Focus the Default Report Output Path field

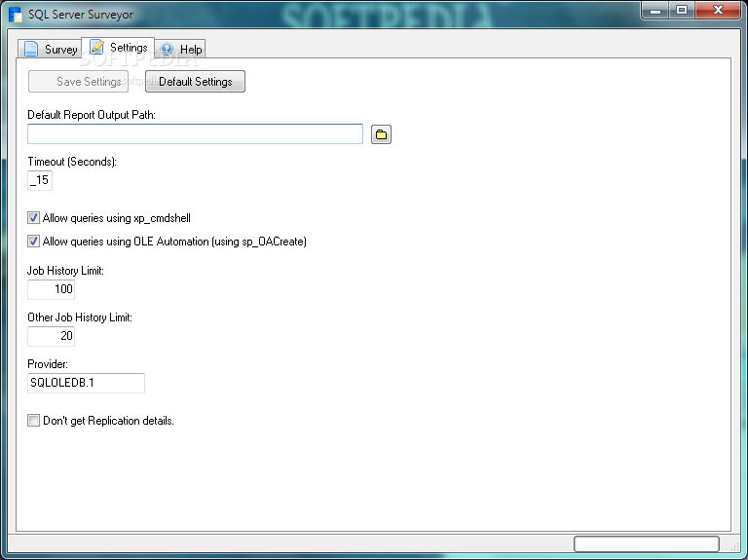coord(195,134)
